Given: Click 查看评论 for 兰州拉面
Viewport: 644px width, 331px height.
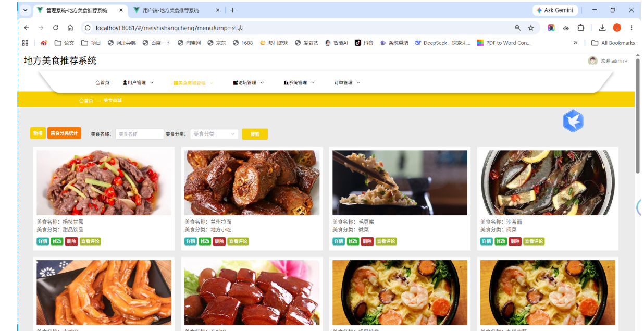Looking at the screenshot, I should [x=238, y=241].
